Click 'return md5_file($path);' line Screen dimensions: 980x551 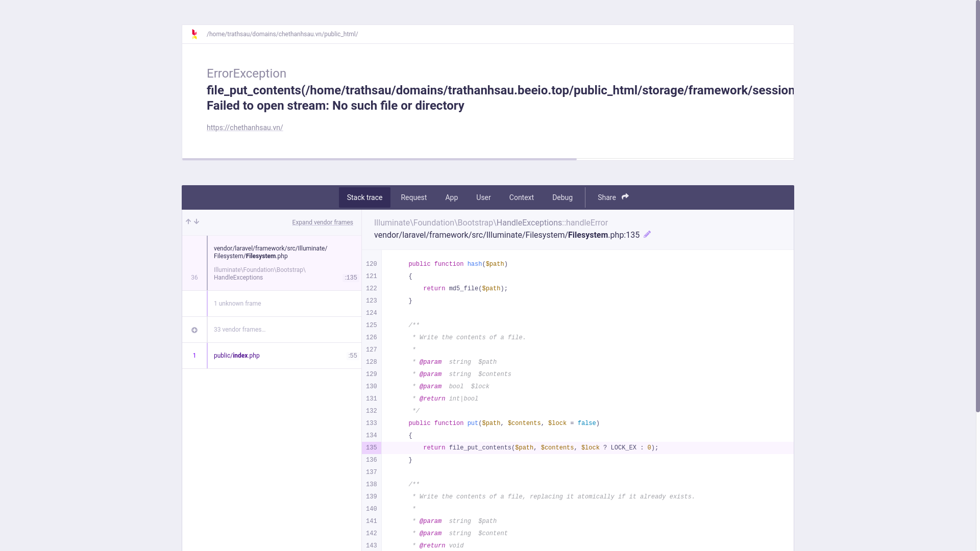(x=465, y=289)
